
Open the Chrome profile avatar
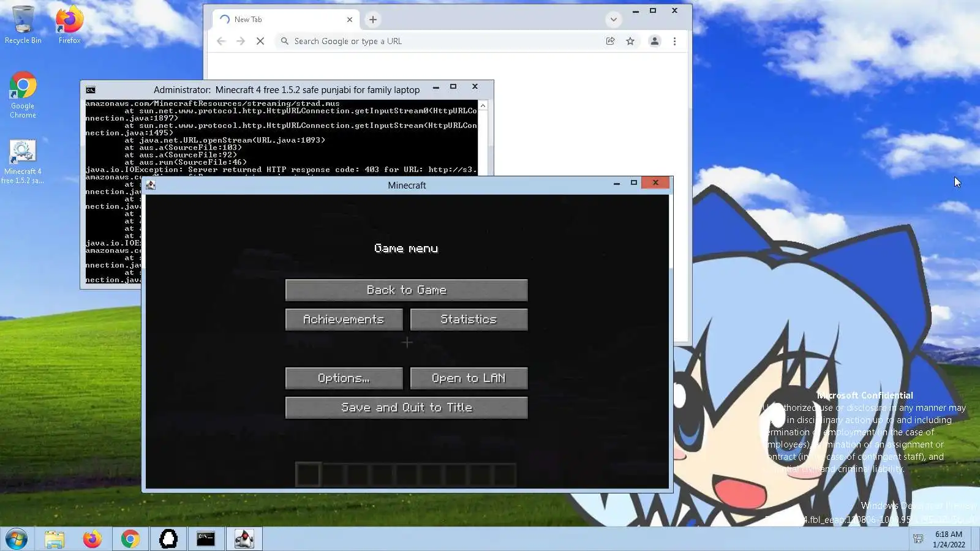[654, 41]
